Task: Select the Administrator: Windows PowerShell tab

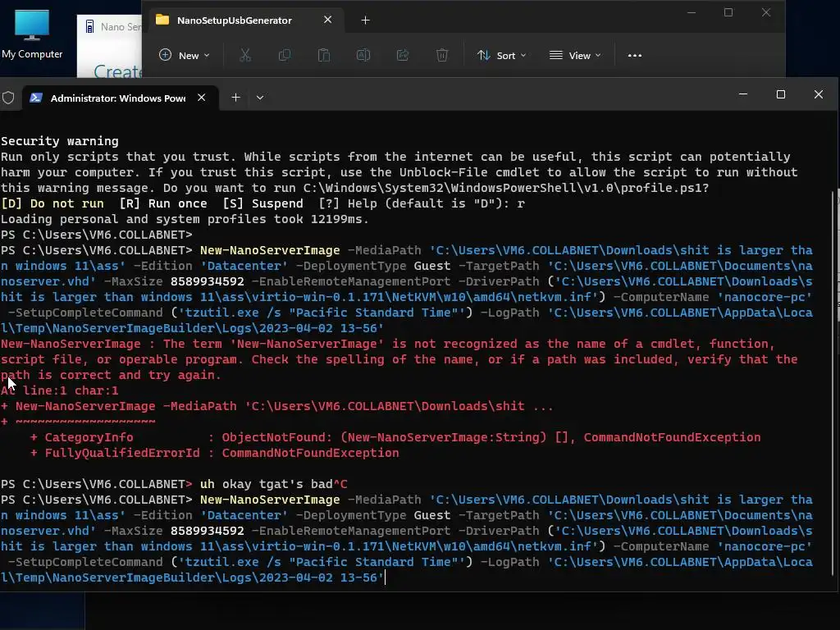Action: point(119,98)
